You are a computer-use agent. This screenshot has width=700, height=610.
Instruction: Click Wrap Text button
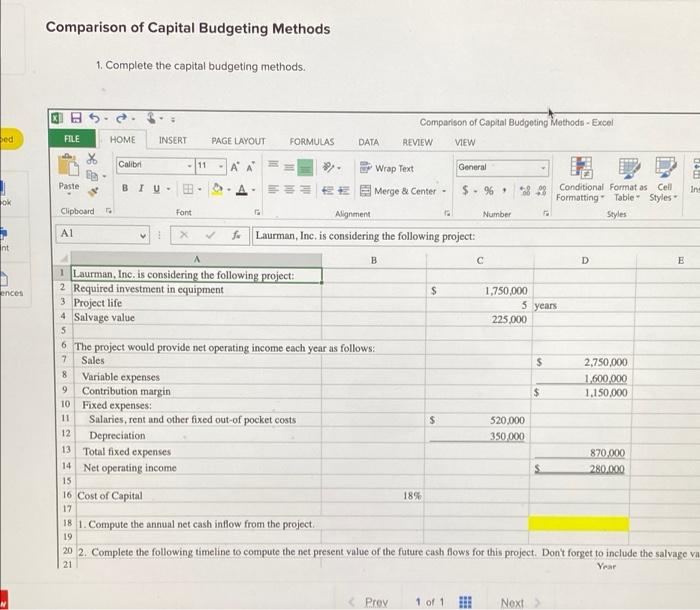387,168
